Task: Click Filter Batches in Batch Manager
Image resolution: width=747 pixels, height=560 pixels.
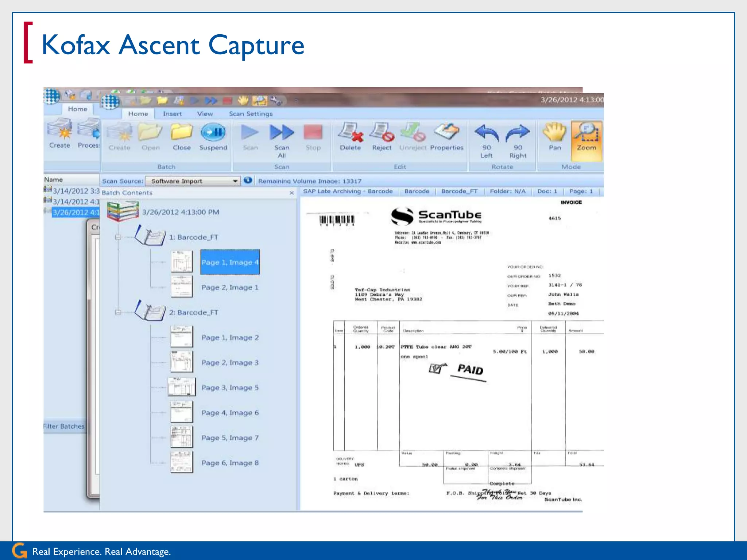Action: pyautogui.click(x=63, y=426)
